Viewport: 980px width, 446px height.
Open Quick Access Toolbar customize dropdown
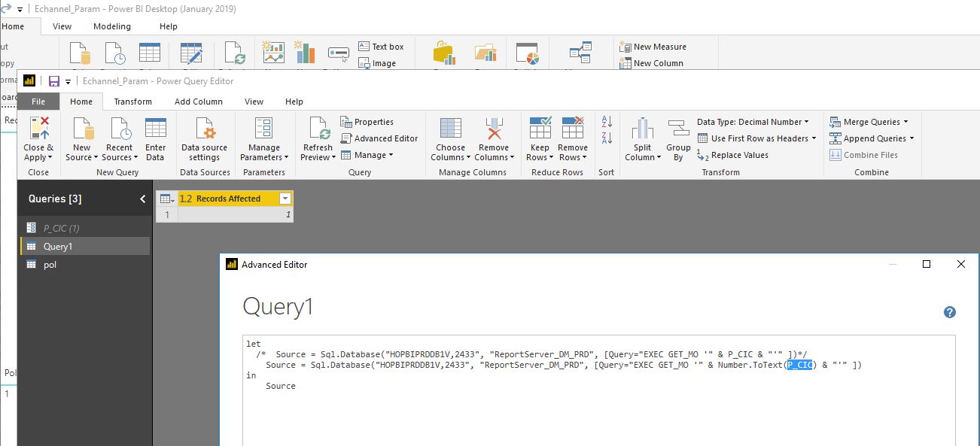[68, 81]
